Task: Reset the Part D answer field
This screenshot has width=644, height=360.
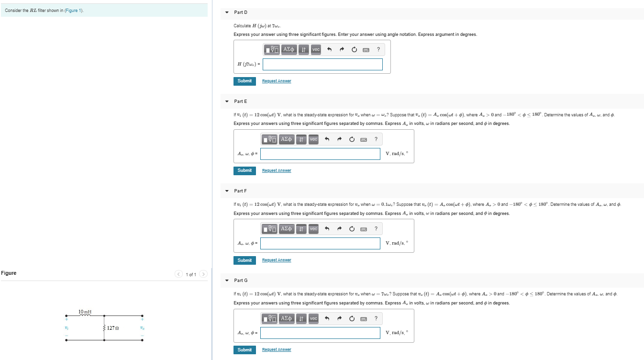Action: coord(354,49)
